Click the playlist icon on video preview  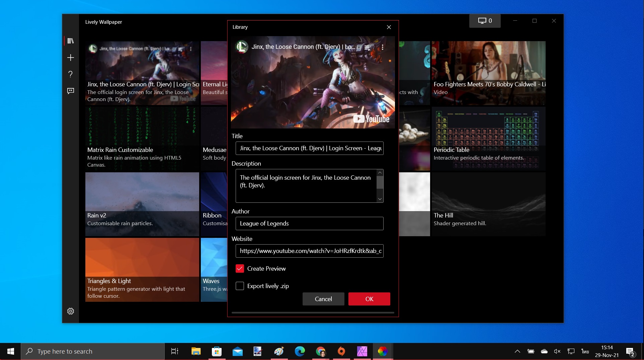[x=367, y=48]
